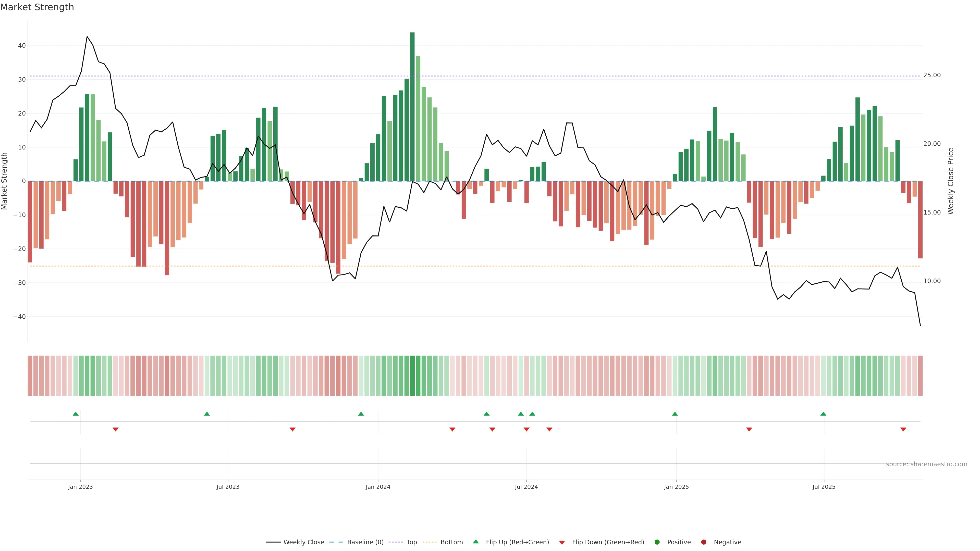Click the green Flip Up marker nearest Jan 2023
The image size is (980, 551).
[76, 414]
